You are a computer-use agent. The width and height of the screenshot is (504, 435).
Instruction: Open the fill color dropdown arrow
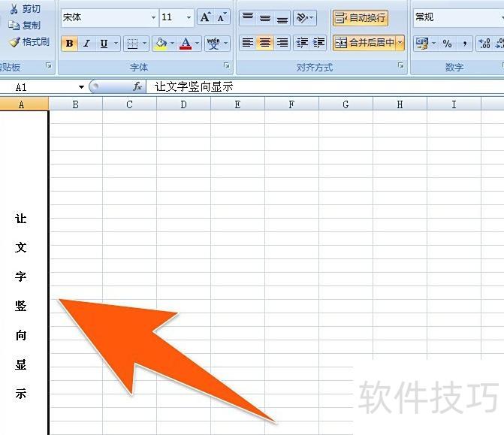173,44
